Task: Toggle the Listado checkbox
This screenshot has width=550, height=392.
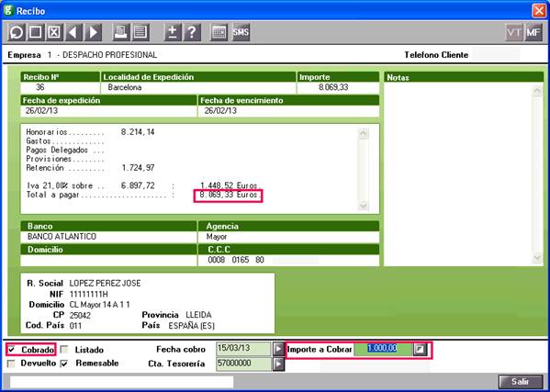Action: [x=64, y=350]
